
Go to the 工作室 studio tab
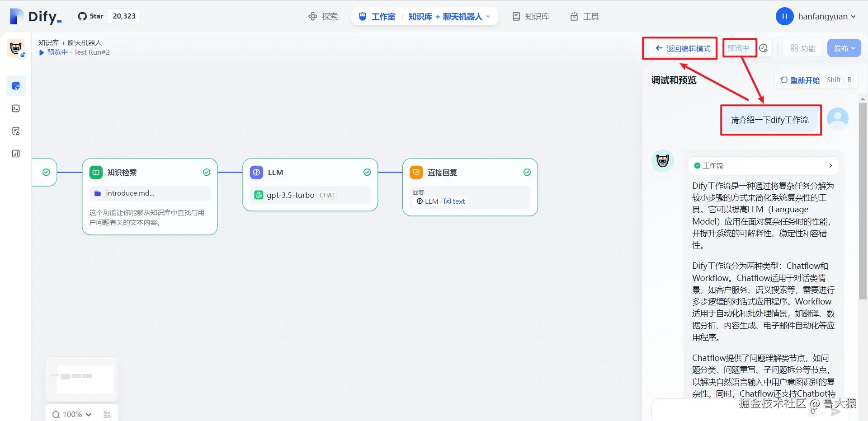point(377,17)
